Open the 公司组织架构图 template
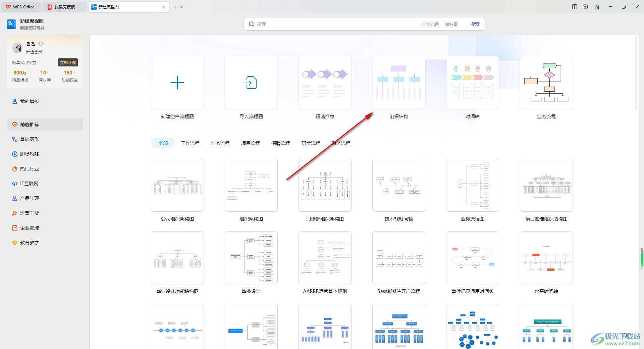 click(177, 185)
